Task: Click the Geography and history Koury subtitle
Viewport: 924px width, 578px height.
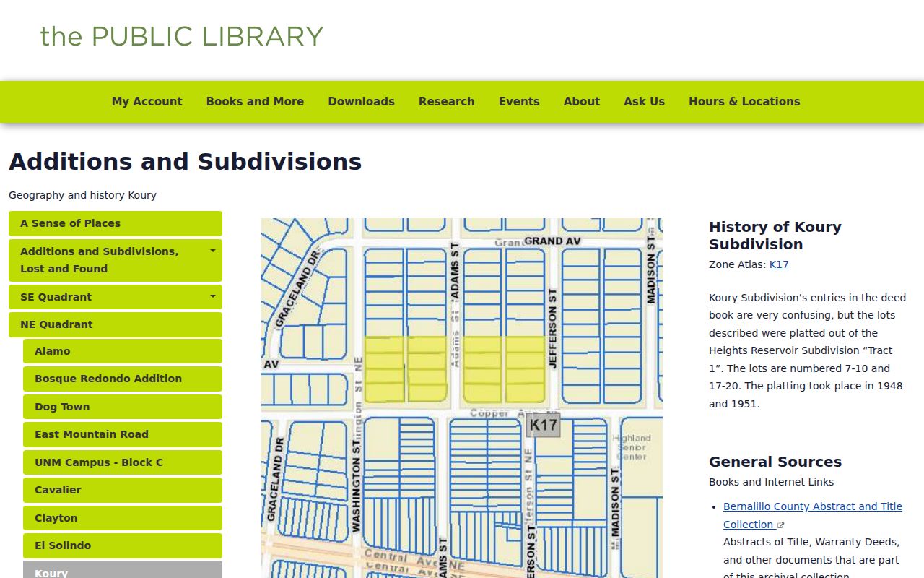Action: point(82,195)
